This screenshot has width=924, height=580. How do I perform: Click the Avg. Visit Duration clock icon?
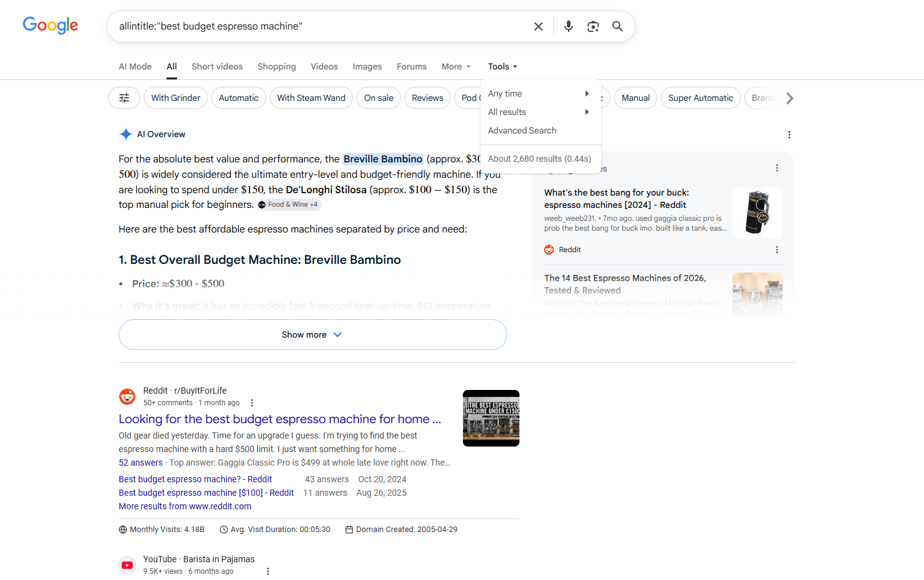click(224, 530)
